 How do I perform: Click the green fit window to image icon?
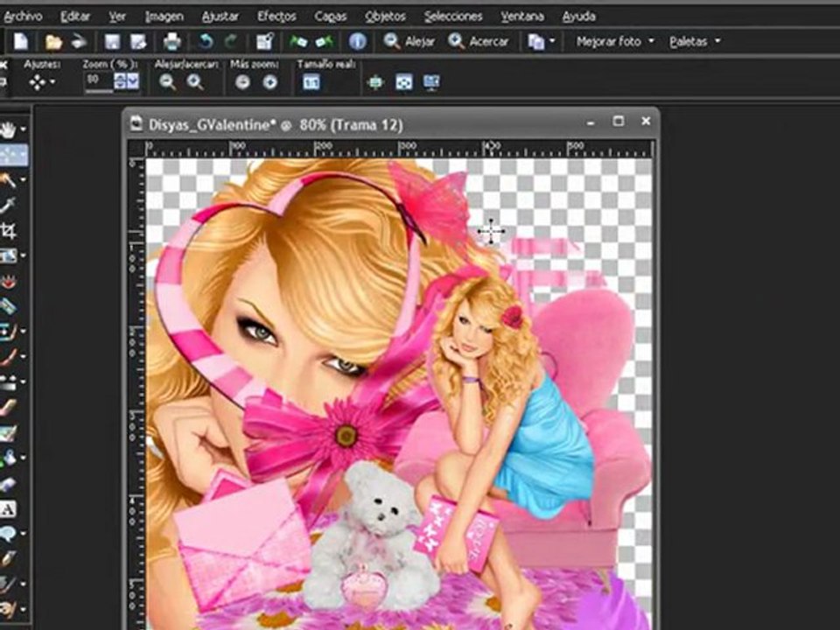click(x=376, y=82)
